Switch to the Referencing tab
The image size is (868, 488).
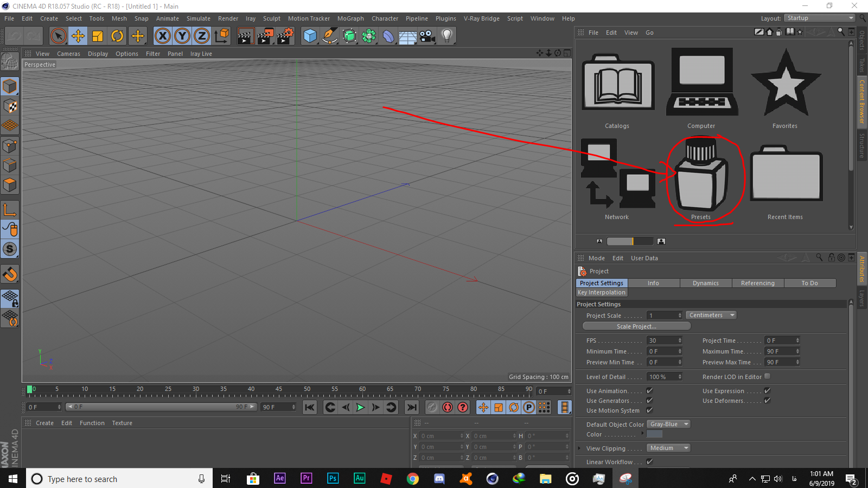758,283
